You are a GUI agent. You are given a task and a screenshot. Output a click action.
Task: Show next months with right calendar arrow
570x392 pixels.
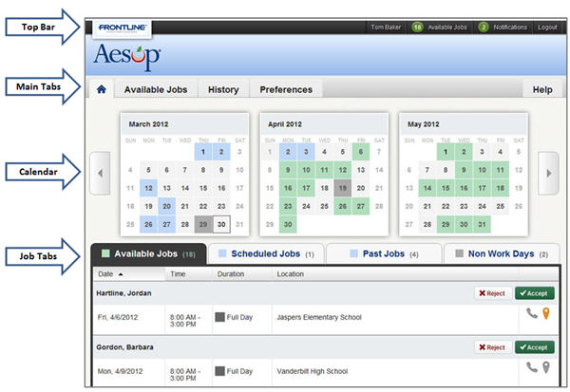tap(548, 174)
